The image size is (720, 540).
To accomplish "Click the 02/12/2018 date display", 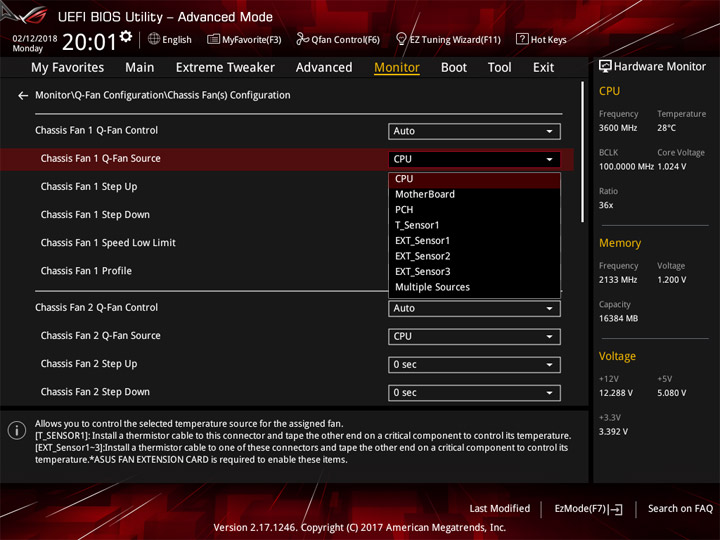I will pyautogui.click(x=35, y=39).
